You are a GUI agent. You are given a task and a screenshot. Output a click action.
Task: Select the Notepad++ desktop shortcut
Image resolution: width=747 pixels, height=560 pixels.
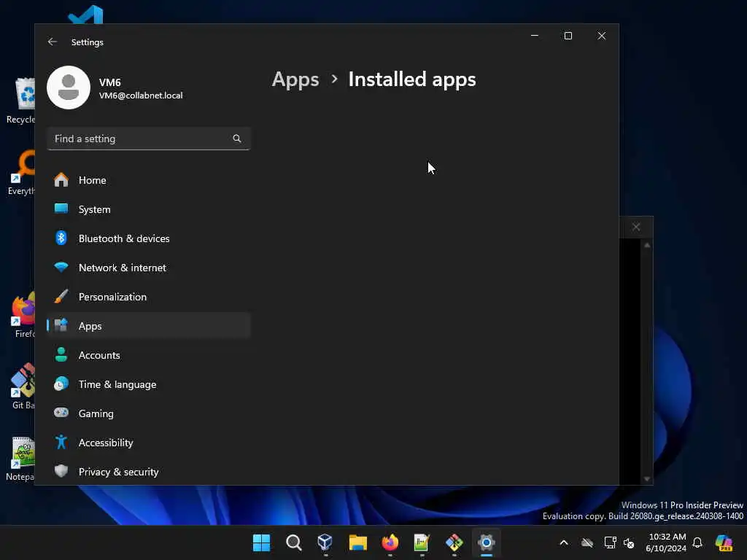[20, 458]
